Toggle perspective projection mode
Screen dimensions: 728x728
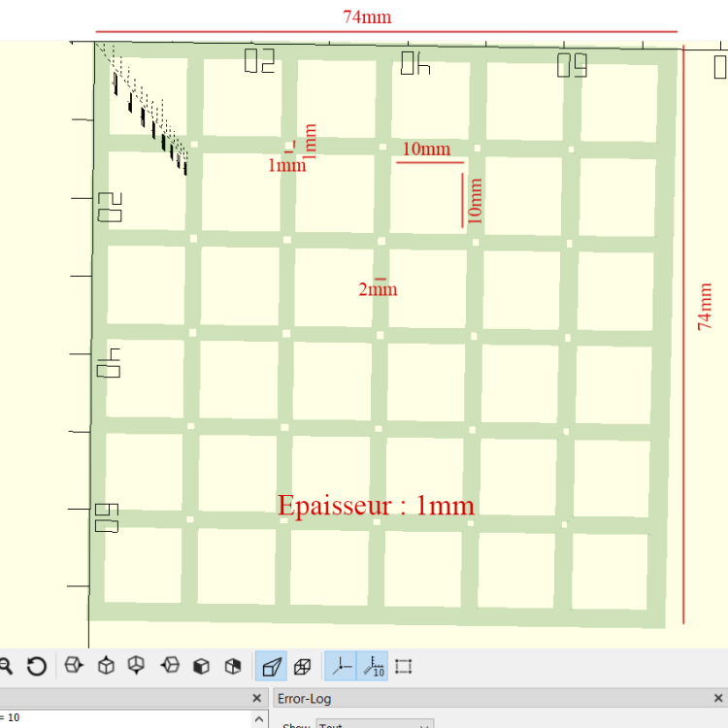coord(271,666)
